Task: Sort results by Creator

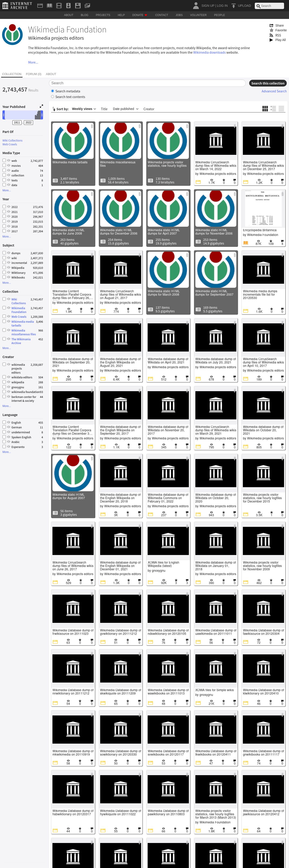Action: point(149,109)
